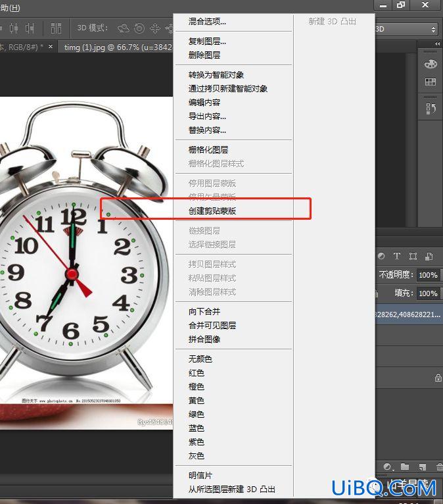Filter layers by shape icon

413,256
